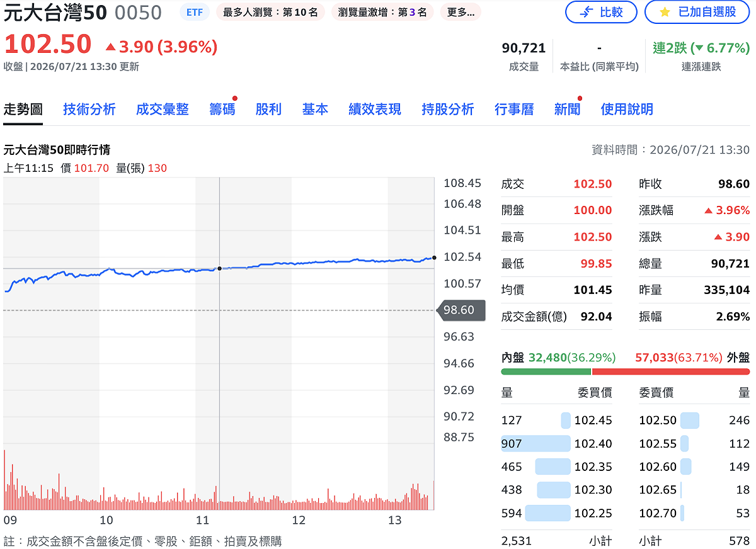The height and width of the screenshot is (549, 756).
Task: Click the ask subtotal 578
Action: 739,541
